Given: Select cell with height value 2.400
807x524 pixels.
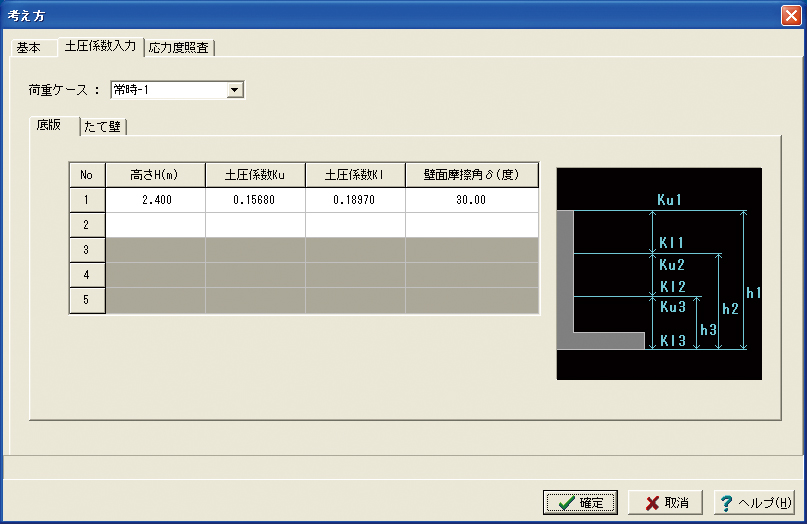Looking at the screenshot, I should (155, 200).
